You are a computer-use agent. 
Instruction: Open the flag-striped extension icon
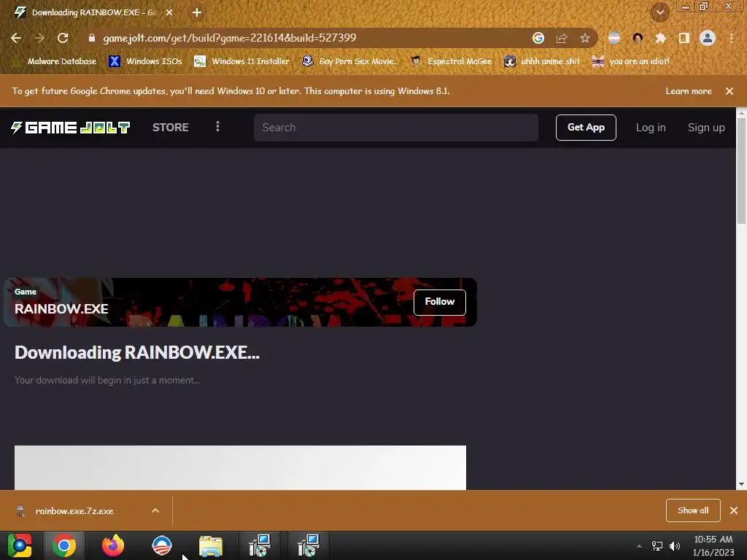[614, 38]
